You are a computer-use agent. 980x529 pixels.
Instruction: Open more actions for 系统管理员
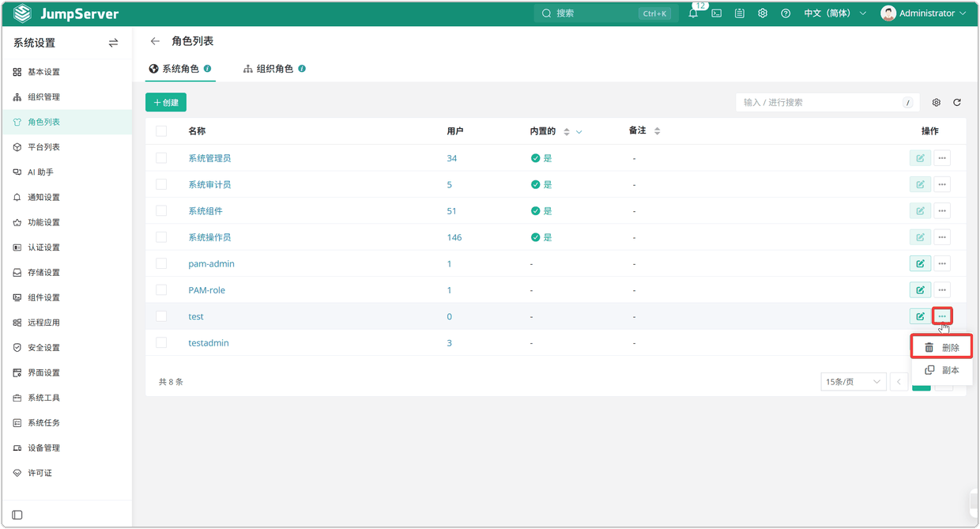pos(942,158)
